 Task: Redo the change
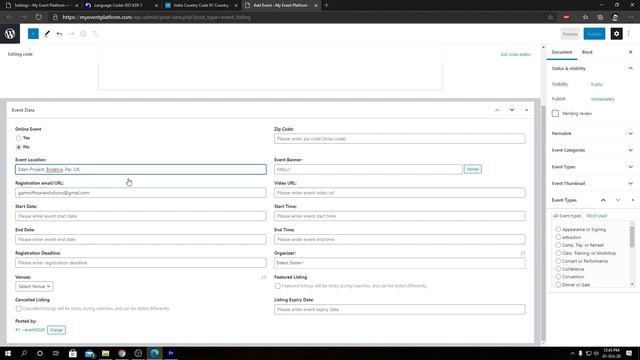pos(71,34)
